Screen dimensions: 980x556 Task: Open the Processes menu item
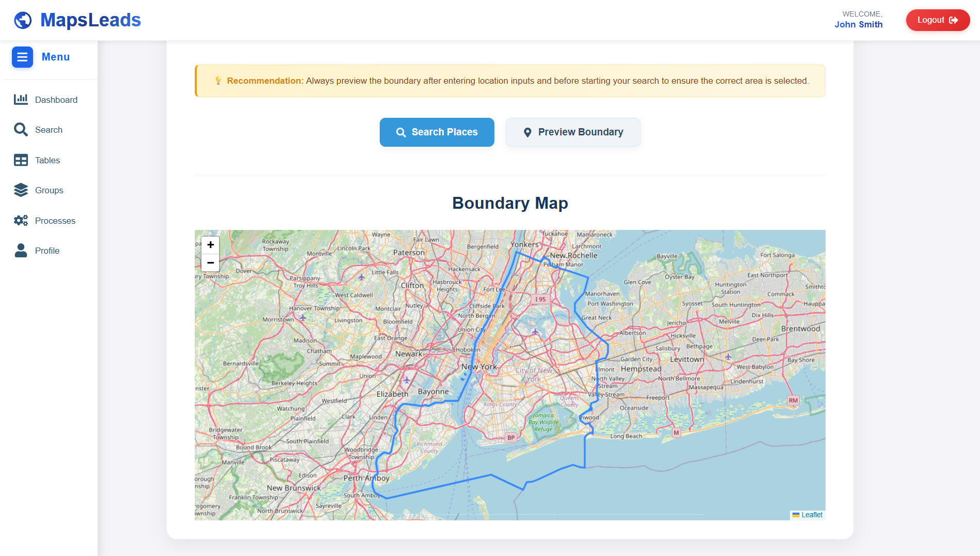pos(51,221)
